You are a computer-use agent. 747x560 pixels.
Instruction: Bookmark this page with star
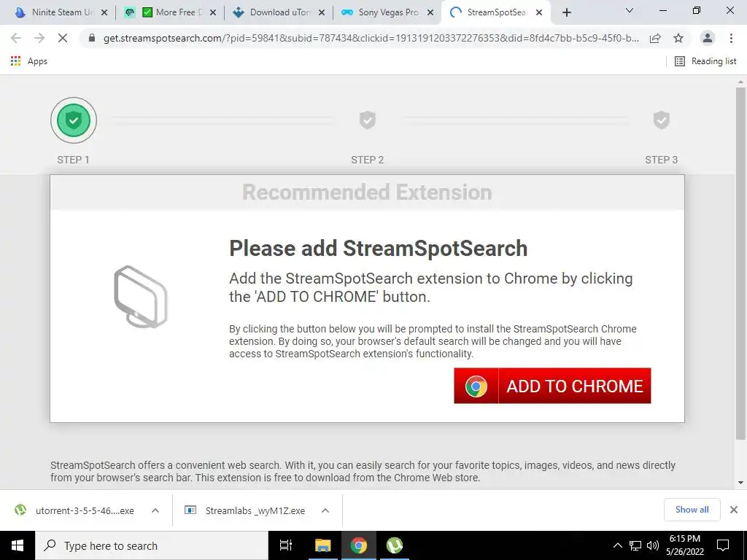pyautogui.click(x=678, y=39)
